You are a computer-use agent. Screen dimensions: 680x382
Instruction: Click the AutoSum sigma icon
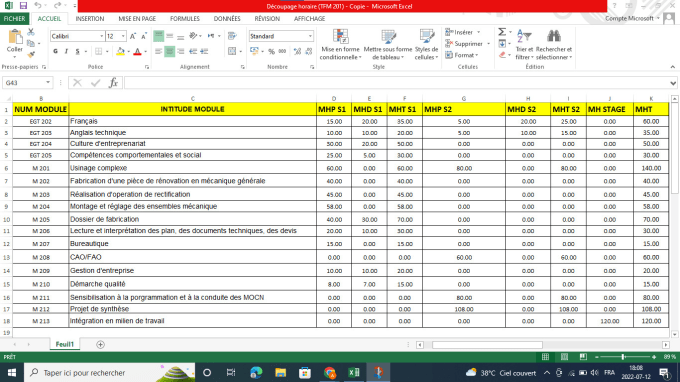click(502, 32)
